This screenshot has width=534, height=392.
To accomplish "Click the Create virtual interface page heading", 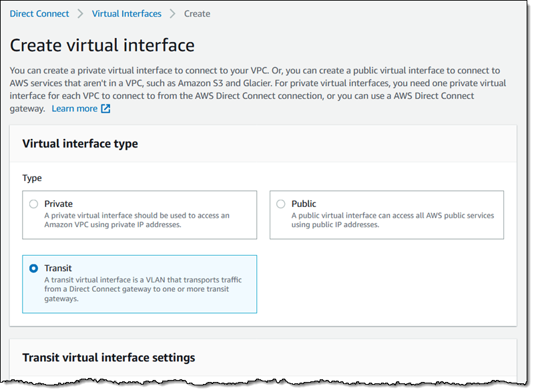I will click(102, 45).
